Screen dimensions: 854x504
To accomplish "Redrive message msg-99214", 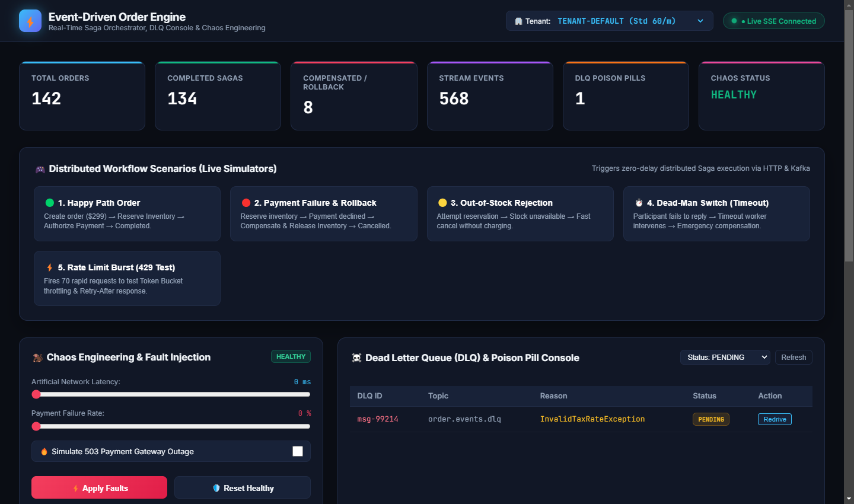I will (775, 419).
